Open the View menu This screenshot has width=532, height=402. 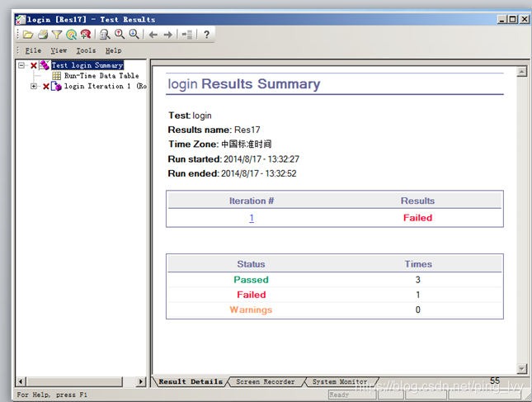tap(59, 50)
